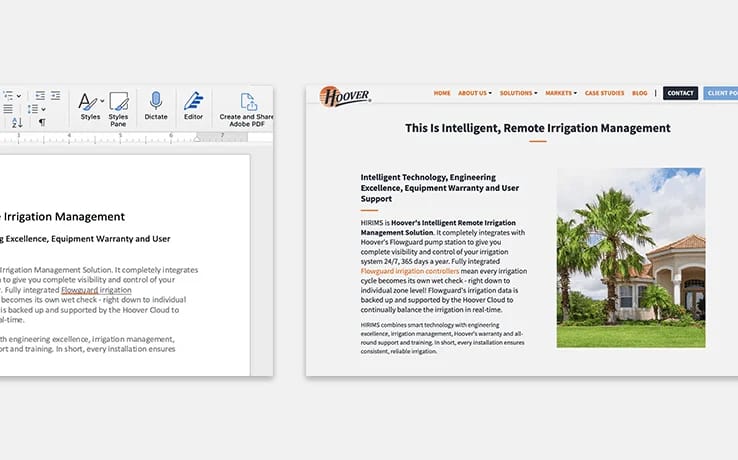Sort text with the A-Z icon
Screen dimensions: 738x460
click(17, 122)
